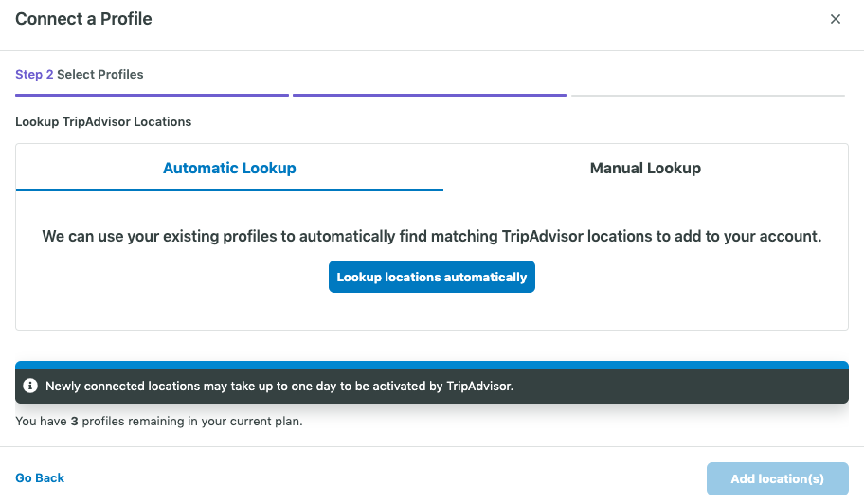Switch to the Automatic Lookup tab
Image resolution: width=864 pixels, height=504 pixels.
pyautogui.click(x=229, y=168)
